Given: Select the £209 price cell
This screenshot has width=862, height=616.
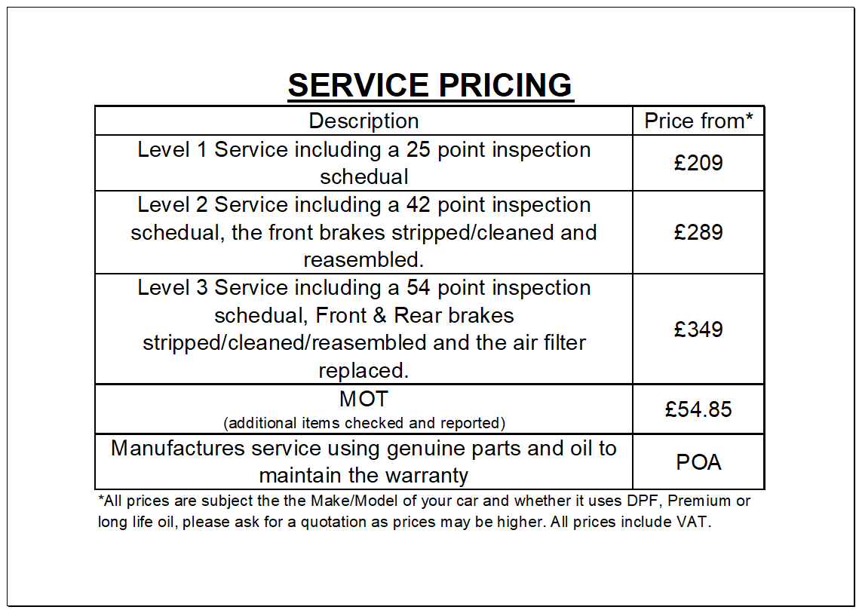Looking at the screenshot, I should 698,163.
